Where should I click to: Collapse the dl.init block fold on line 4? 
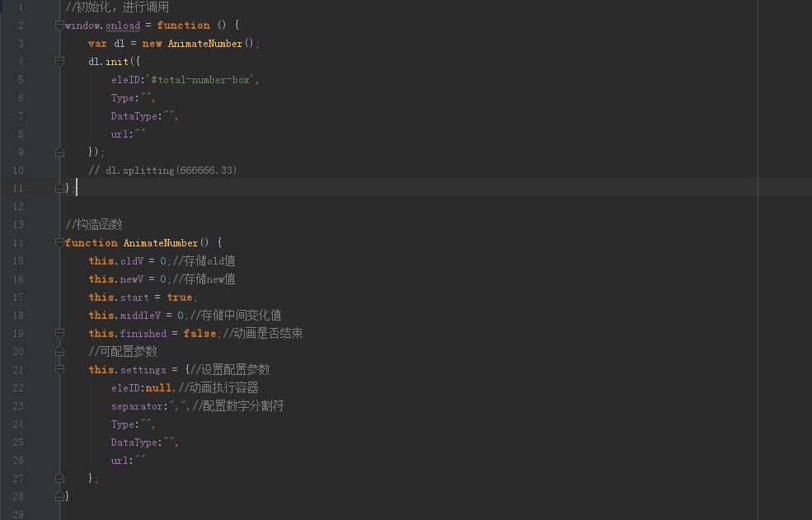(59, 62)
